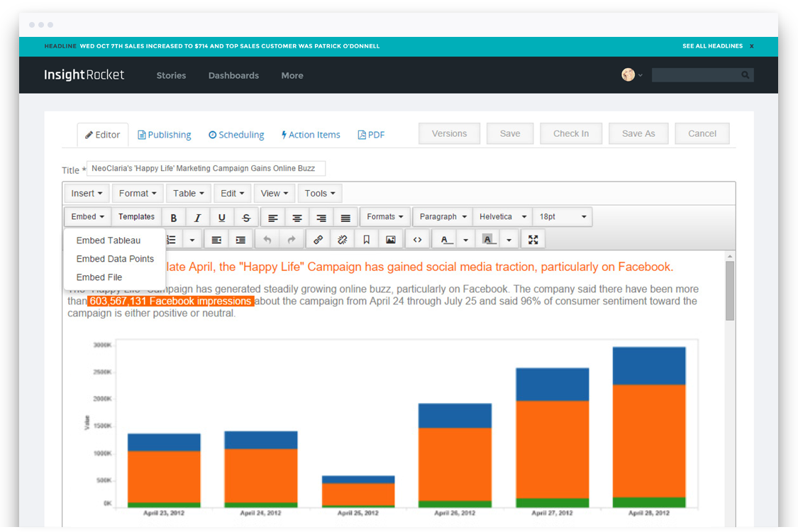The width and height of the screenshot is (798, 532).
Task: Toggle fullscreen editor mode
Action: coord(533,239)
